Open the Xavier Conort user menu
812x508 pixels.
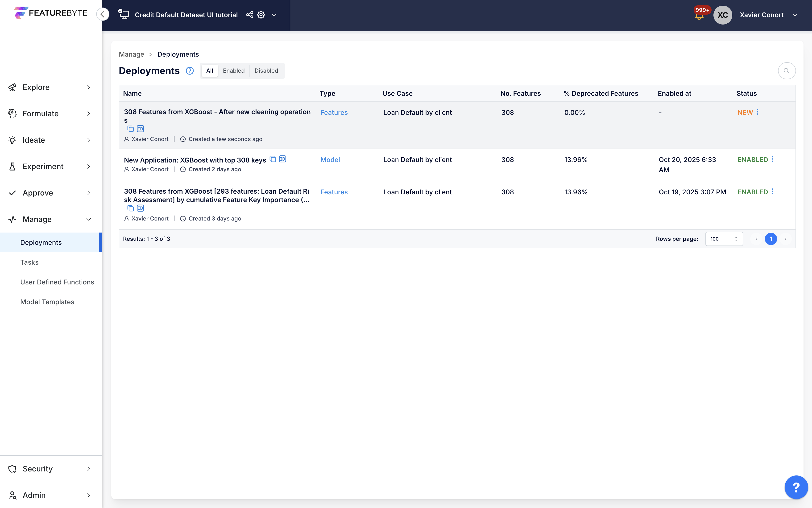pos(767,15)
